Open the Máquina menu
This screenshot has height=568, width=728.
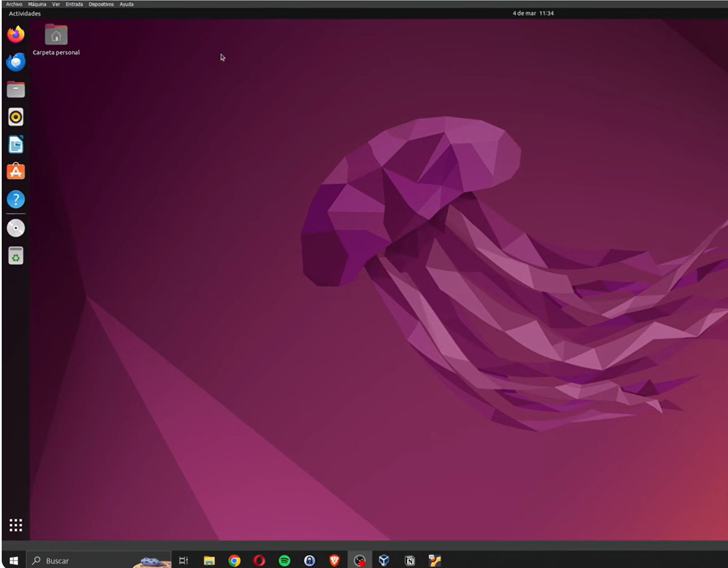coord(37,4)
